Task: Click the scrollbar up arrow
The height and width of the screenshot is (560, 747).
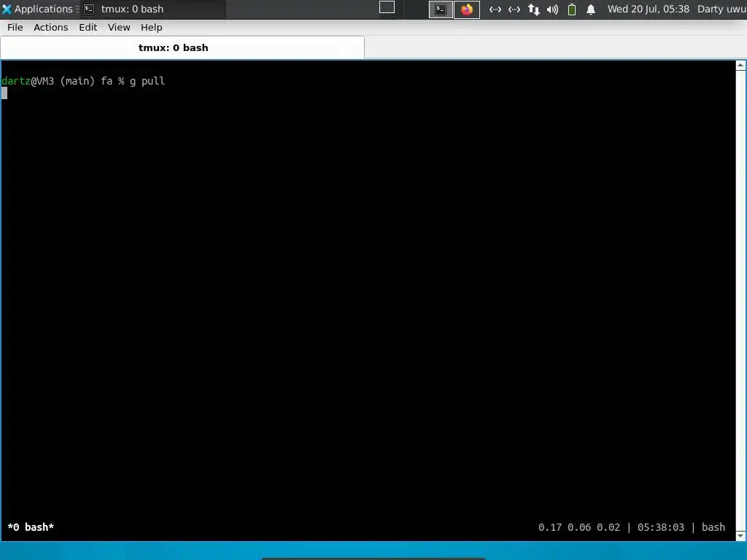Action: pos(741,66)
